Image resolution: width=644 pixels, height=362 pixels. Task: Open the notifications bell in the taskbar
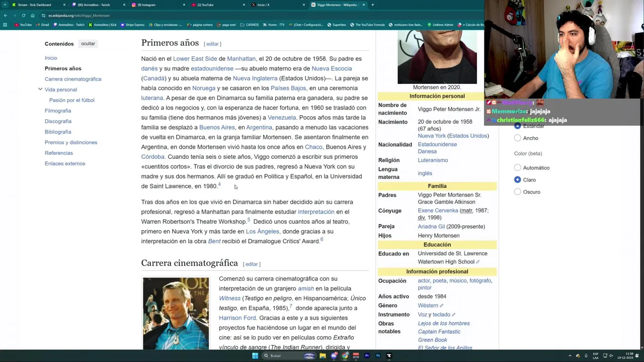coord(637,355)
